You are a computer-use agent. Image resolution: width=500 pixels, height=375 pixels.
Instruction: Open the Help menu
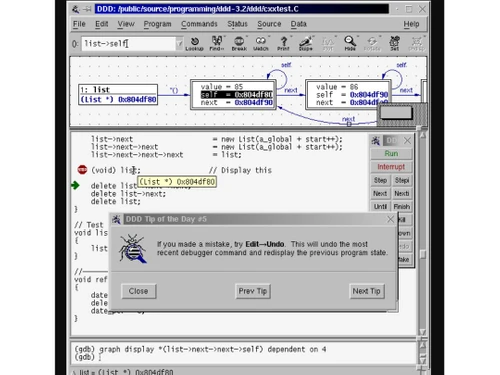(x=411, y=24)
